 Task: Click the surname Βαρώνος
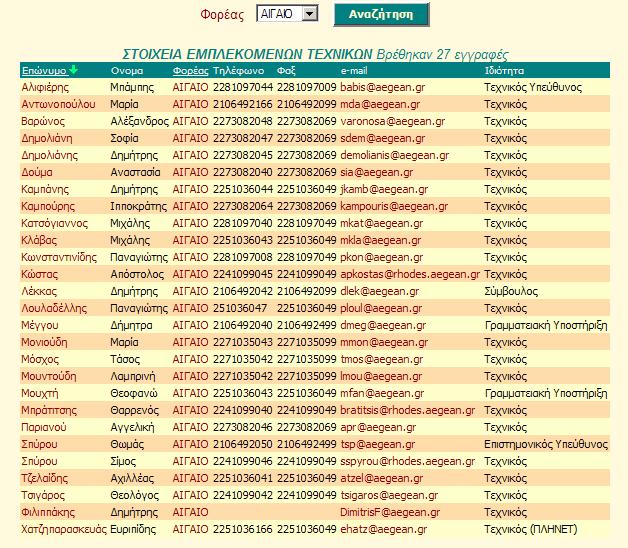coord(43,121)
